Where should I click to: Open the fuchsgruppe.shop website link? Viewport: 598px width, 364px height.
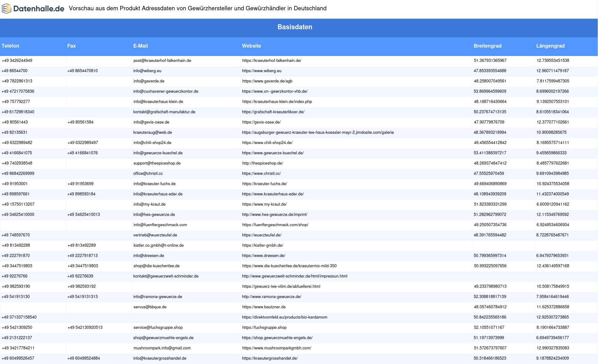(x=264, y=328)
